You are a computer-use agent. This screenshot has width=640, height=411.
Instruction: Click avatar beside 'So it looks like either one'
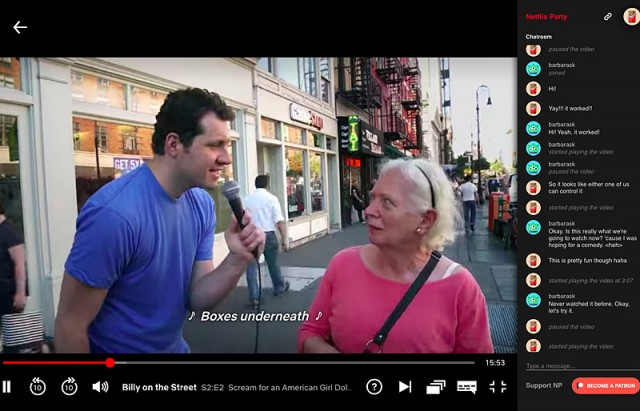[533, 188]
